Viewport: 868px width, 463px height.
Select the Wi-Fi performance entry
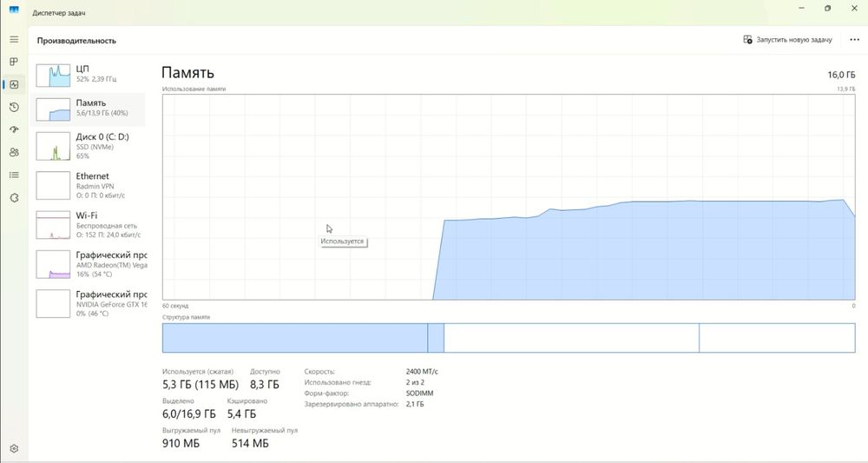[x=89, y=225]
